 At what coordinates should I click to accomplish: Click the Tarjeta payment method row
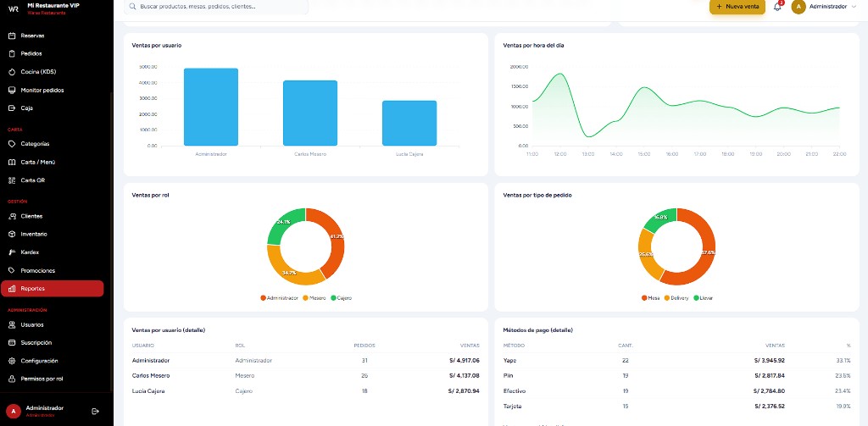[x=676, y=406]
